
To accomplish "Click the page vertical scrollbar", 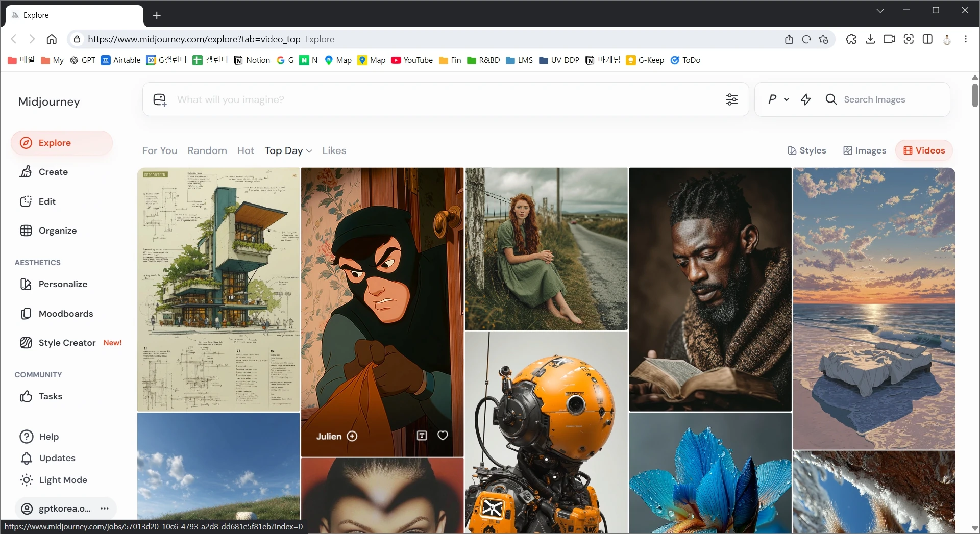I will [975, 95].
